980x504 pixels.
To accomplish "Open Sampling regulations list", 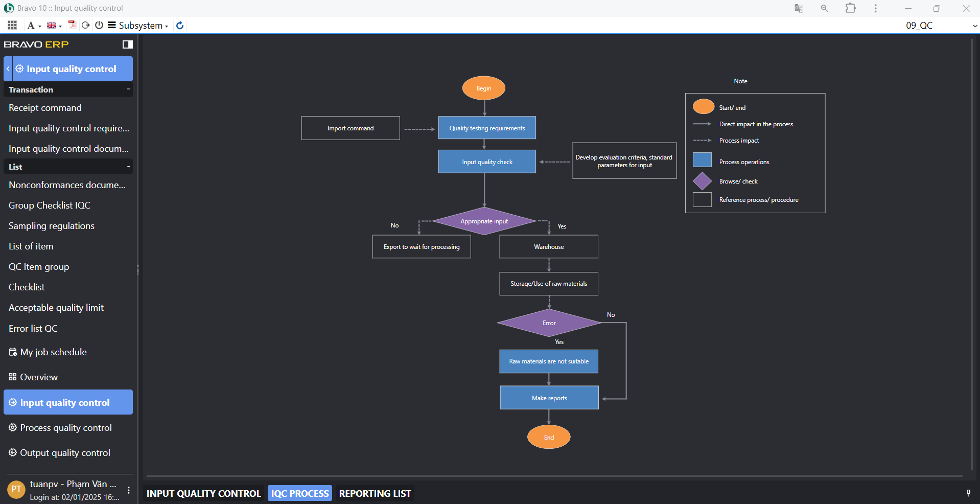I will coord(52,226).
